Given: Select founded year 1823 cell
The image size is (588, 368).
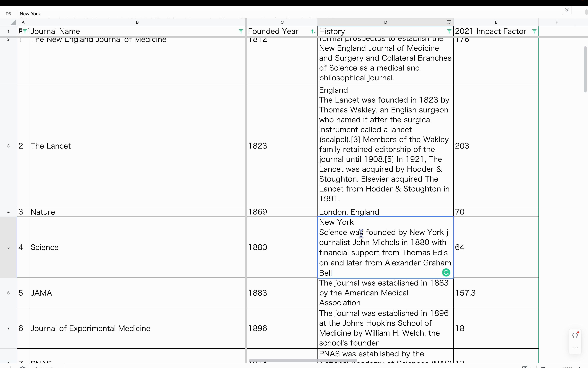Looking at the screenshot, I should 282,146.
